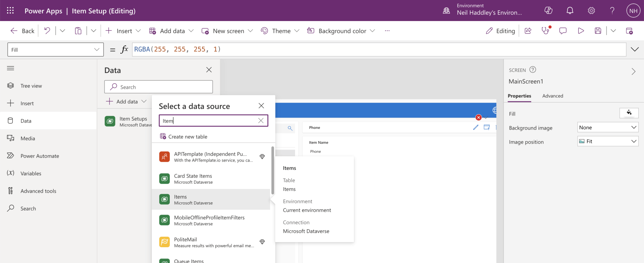Click the data source search box
This screenshot has width=644, height=263.
(214, 120)
